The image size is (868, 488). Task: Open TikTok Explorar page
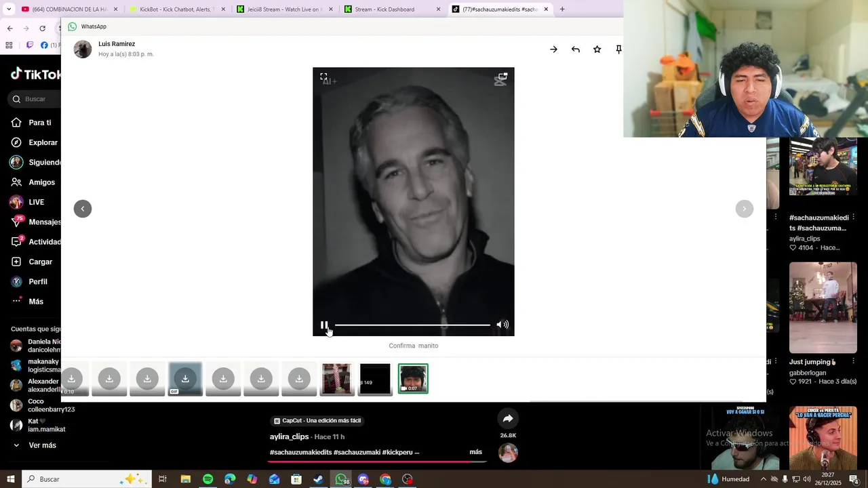pos(35,142)
